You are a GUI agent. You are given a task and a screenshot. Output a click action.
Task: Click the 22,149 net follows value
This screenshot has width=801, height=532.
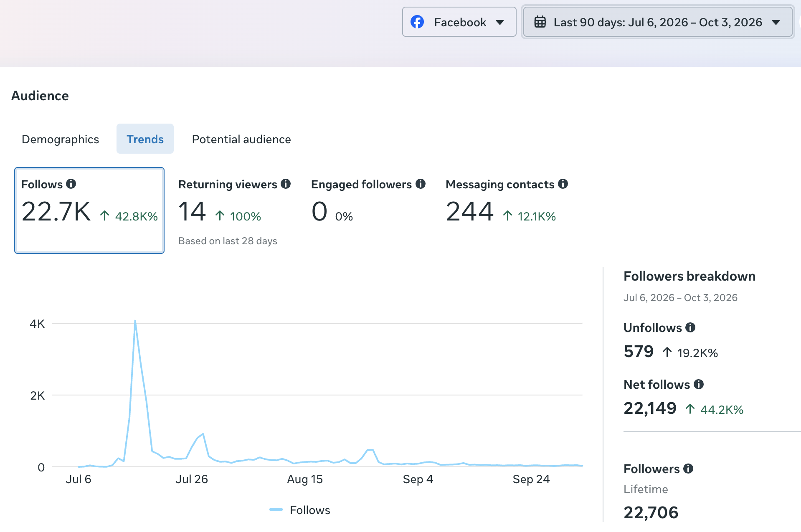(x=650, y=408)
